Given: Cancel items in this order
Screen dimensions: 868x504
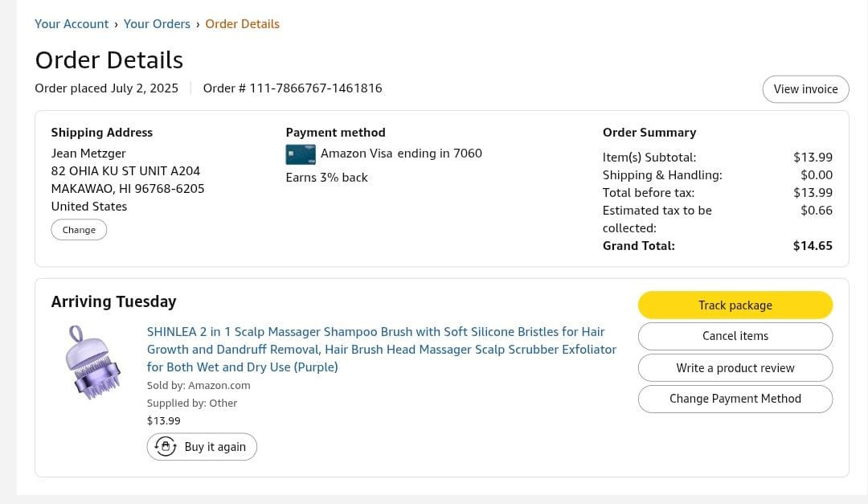Looking at the screenshot, I should 735,336.
